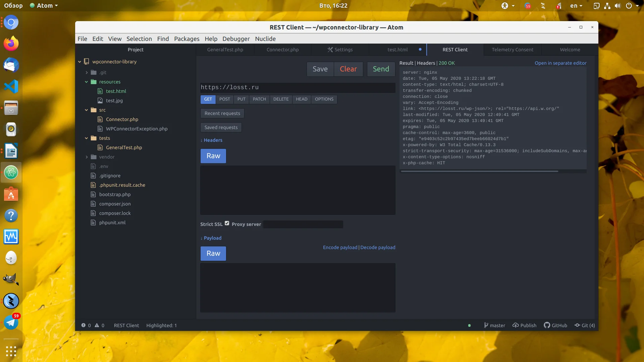Click the response horizontal scrollbar
Viewport: 644px width, 362px height.
pos(479,171)
